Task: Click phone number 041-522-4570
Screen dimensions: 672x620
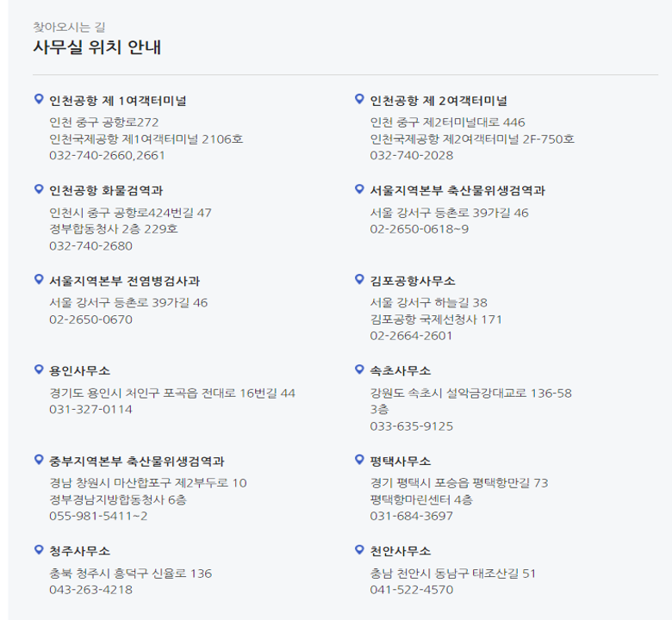Action: click(x=412, y=590)
